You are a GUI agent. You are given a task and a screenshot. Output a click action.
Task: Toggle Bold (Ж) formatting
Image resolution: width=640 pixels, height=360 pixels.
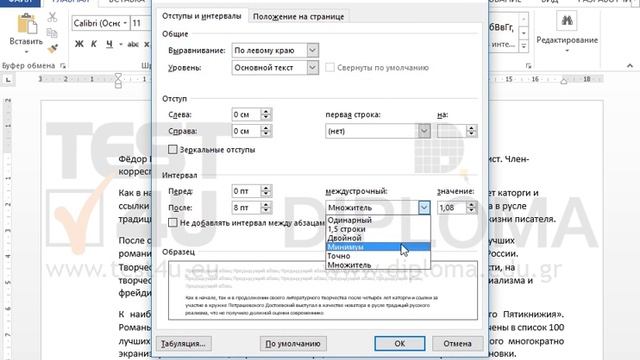click(79, 44)
